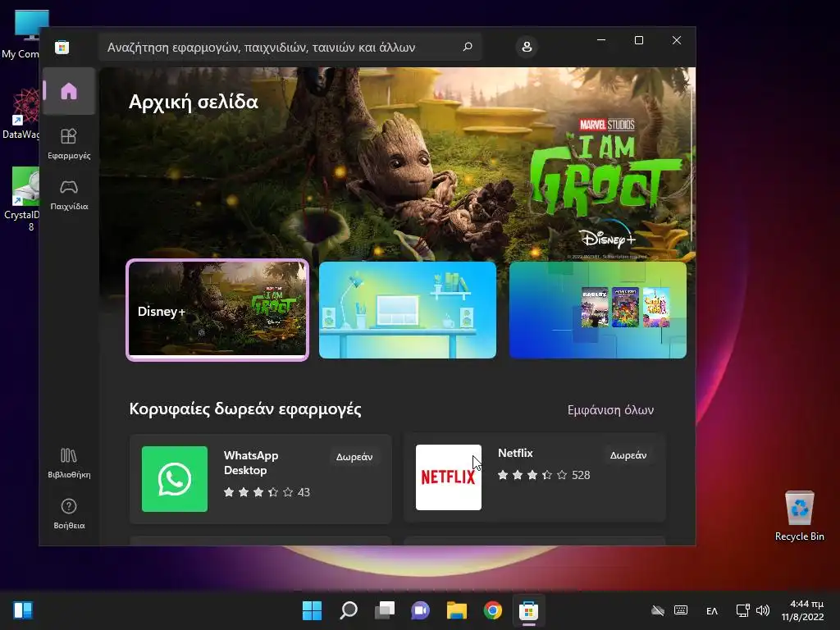The height and width of the screenshot is (630, 840).
Task: Click the Netflix star rating 528
Action: pyautogui.click(x=544, y=475)
